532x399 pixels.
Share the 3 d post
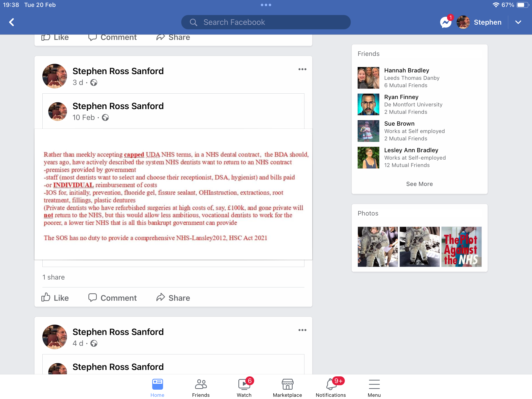tap(173, 298)
